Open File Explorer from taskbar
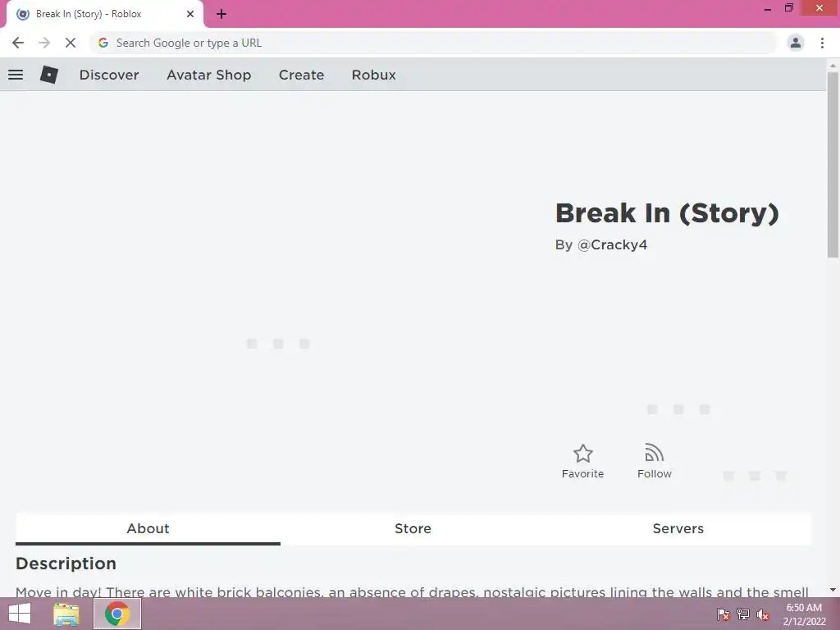Viewport: 840px width, 630px height. 66,614
